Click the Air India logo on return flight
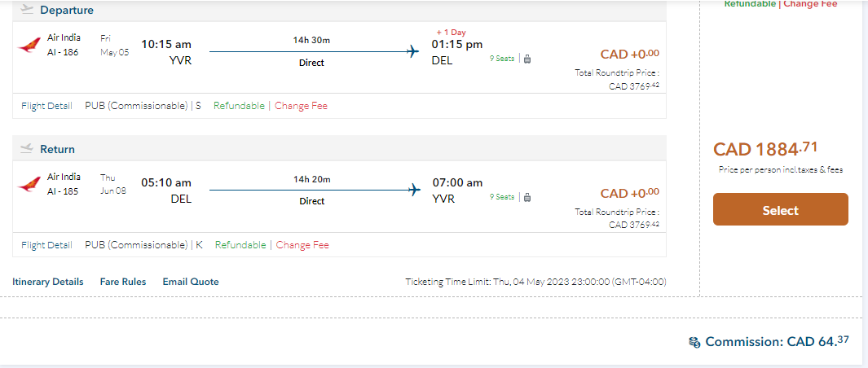Screen dimensions: 868x368 pyautogui.click(x=29, y=184)
